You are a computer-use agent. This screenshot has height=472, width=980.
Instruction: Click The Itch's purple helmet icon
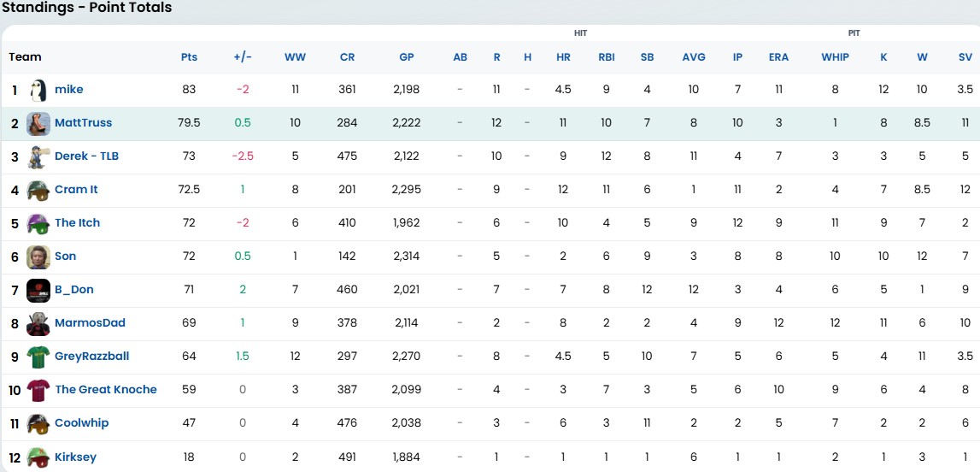(x=38, y=223)
